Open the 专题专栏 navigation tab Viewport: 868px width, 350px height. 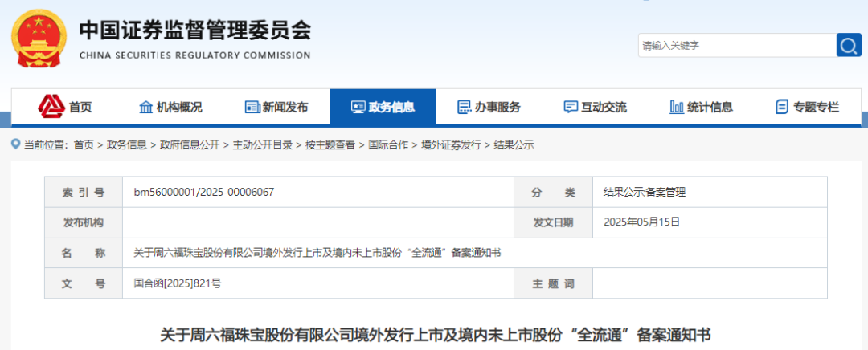pos(808,108)
